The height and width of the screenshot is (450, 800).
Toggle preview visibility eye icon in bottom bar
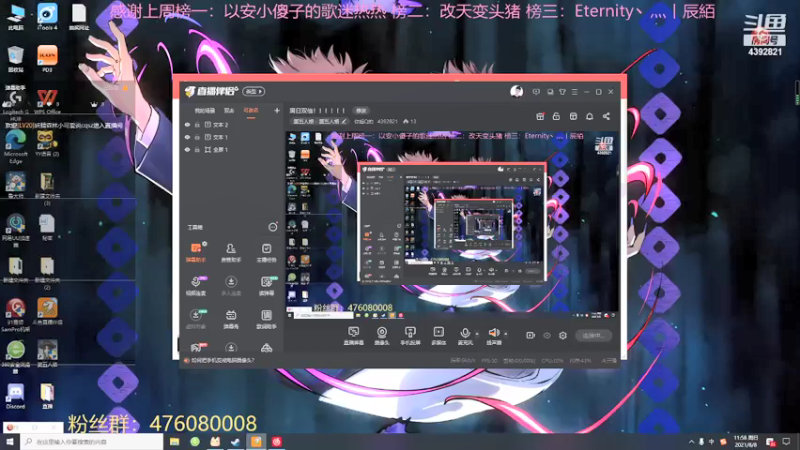547,335
